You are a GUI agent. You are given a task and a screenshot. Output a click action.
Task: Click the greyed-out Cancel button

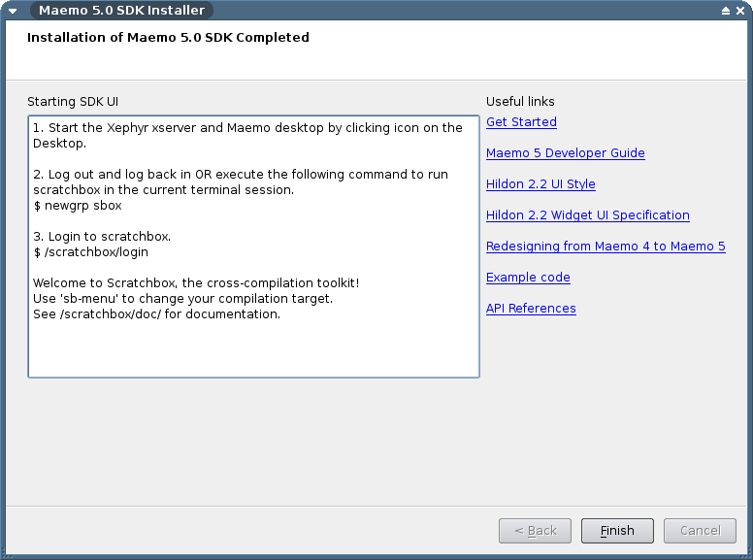[700, 531]
